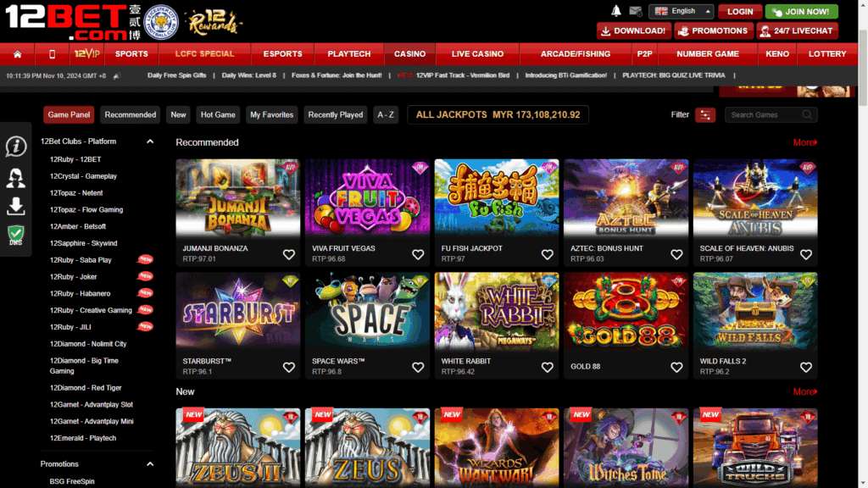Select the LIVE CASINO menu item
Viewport: 868px width, 488px height.
[477, 54]
